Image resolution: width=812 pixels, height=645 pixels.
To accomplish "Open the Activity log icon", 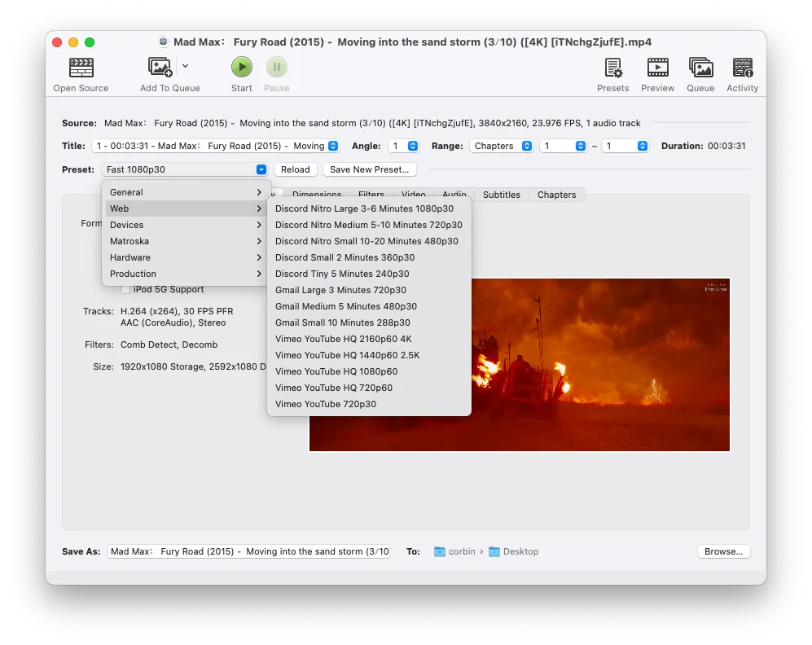I will (742, 68).
